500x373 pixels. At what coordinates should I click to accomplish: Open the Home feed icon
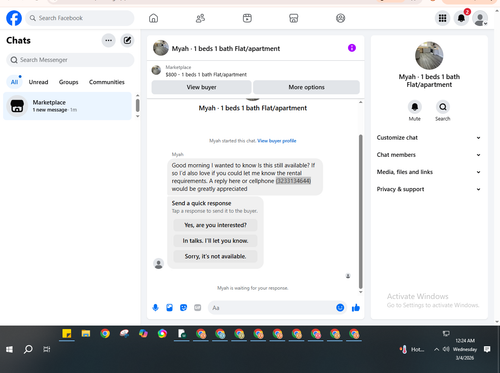point(153,18)
